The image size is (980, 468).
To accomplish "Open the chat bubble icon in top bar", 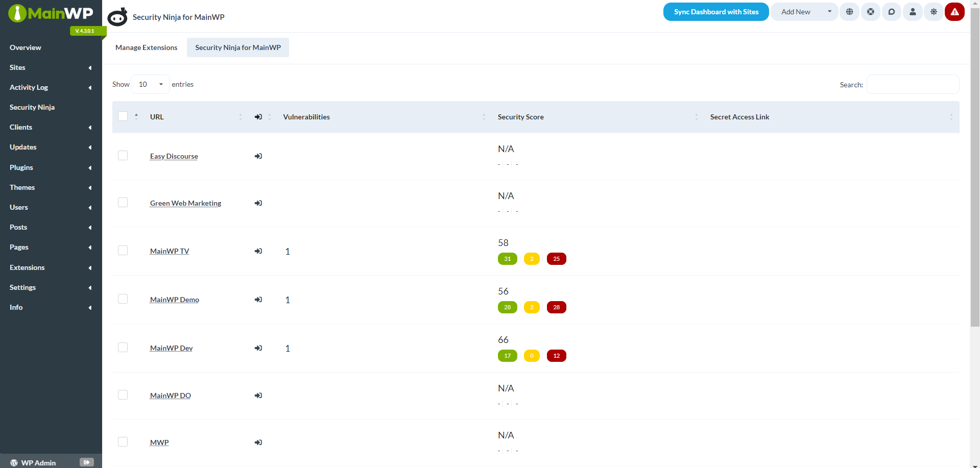I will tap(892, 12).
